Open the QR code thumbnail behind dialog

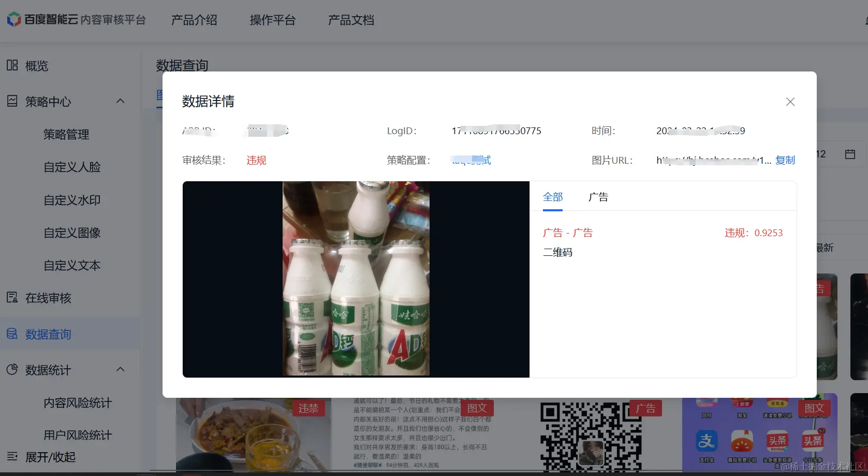click(591, 435)
